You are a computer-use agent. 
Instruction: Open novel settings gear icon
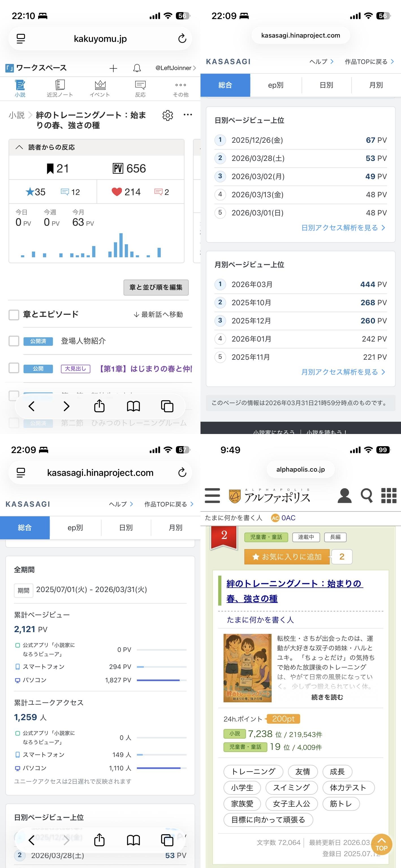(x=168, y=115)
